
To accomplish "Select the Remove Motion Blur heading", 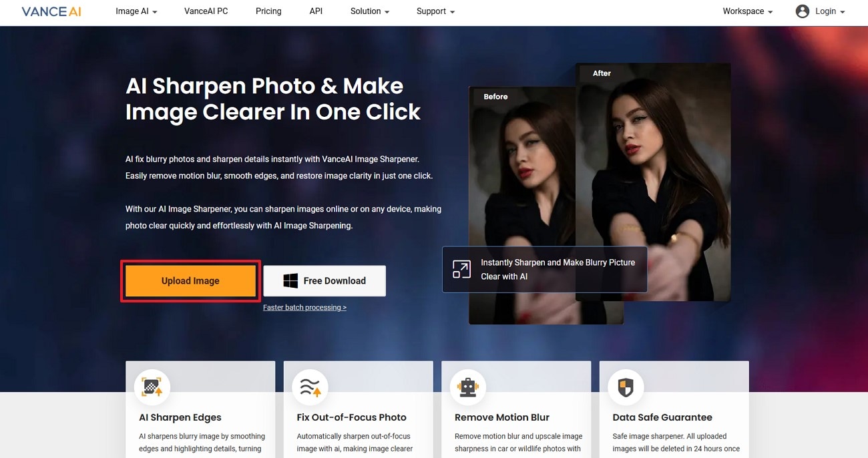I will point(502,417).
